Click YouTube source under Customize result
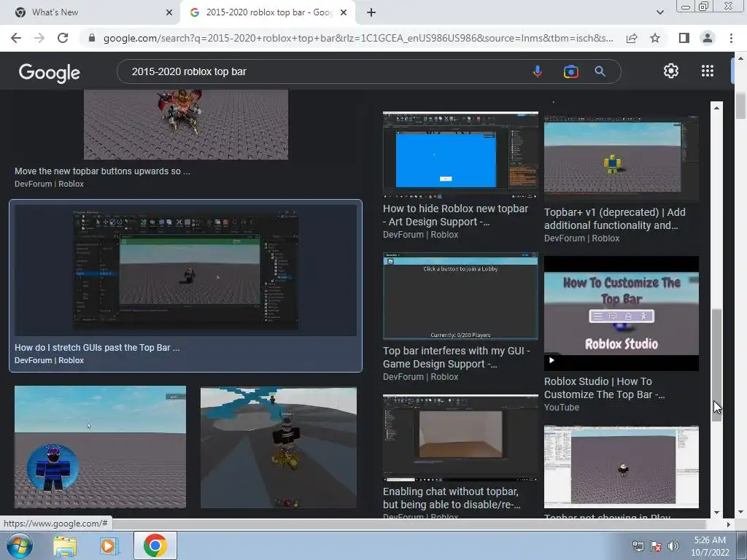The width and height of the screenshot is (747, 560). 561,408
